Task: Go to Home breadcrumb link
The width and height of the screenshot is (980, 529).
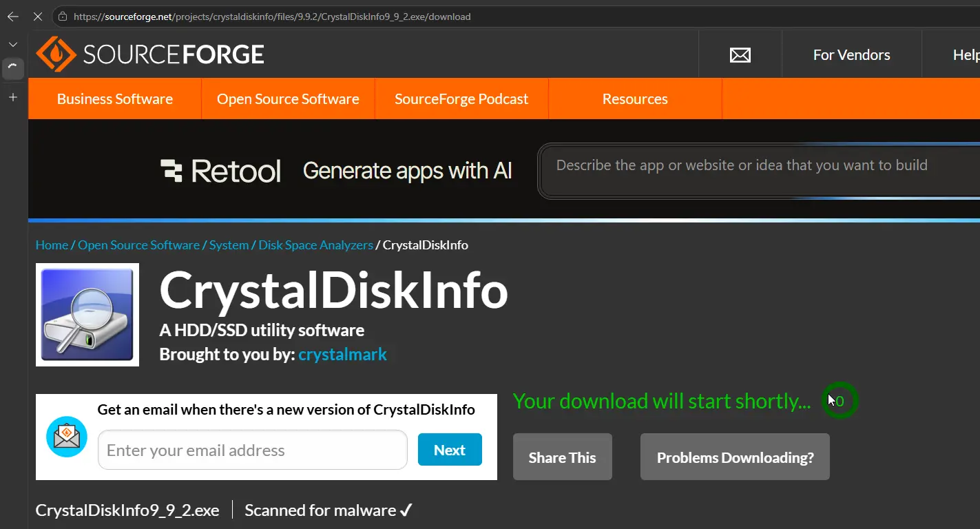Action: (x=52, y=245)
